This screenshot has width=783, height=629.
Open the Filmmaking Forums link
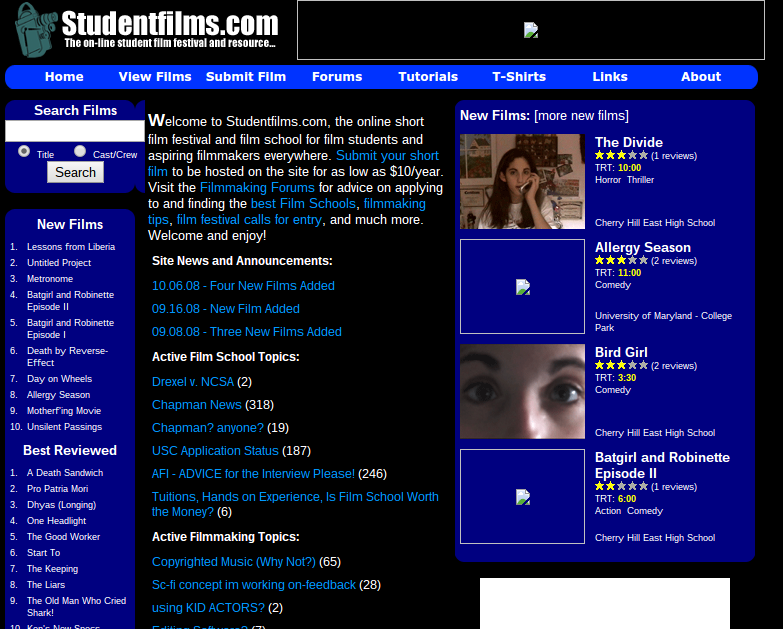(257, 188)
